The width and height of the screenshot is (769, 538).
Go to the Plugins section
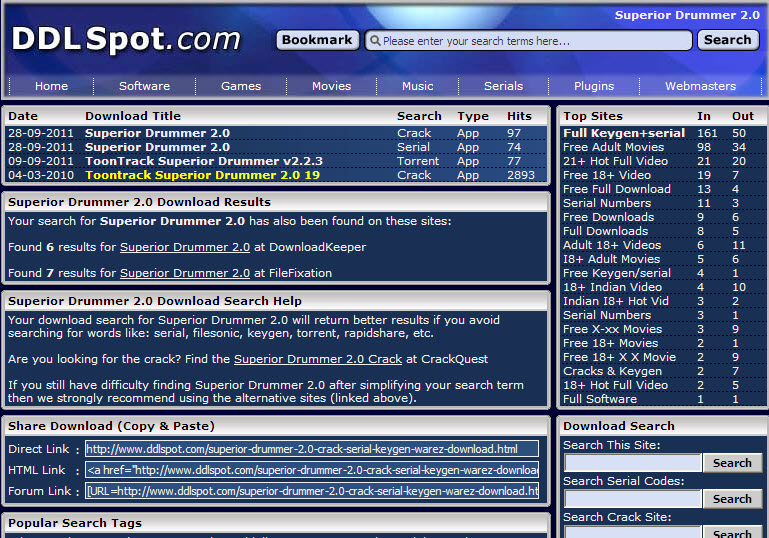(594, 86)
